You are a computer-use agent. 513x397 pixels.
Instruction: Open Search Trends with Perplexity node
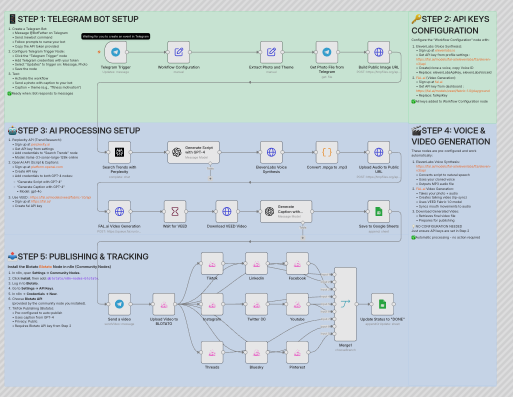(x=119, y=152)
